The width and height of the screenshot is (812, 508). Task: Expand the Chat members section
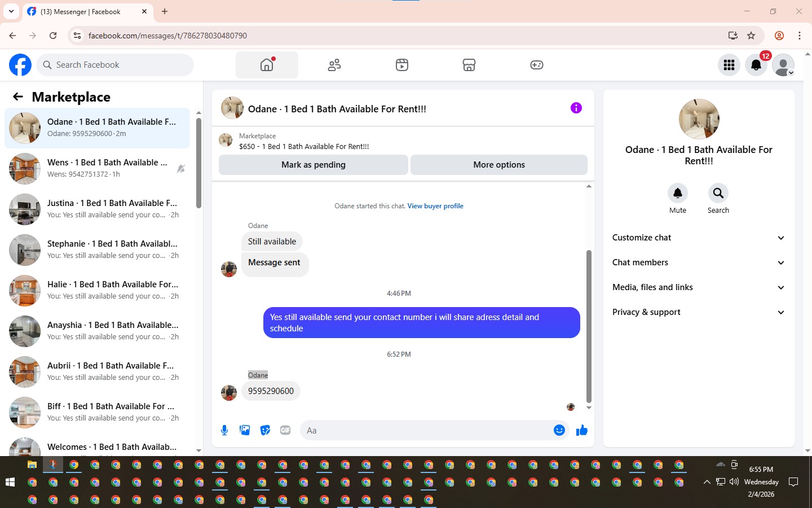pos(699,262)
